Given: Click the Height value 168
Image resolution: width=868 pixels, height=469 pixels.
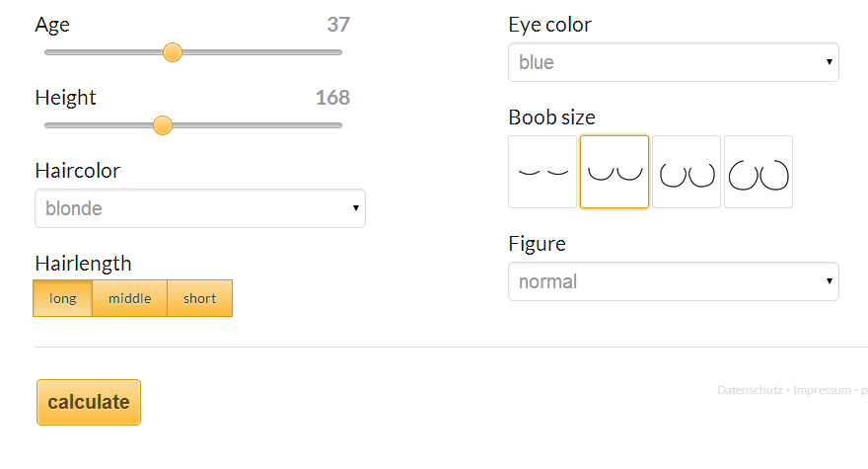Looking at the screenshot, I should click(332, 98).
